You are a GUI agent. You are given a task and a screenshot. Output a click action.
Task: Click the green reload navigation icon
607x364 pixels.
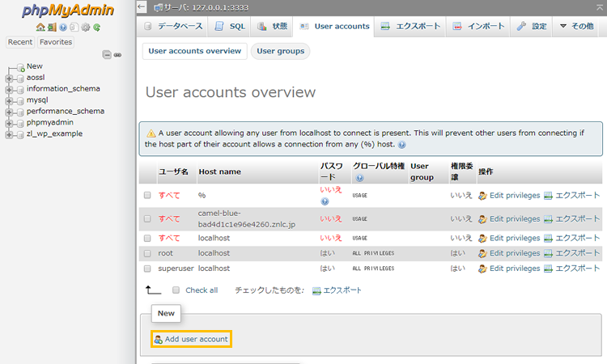click(x=96, y=28)
